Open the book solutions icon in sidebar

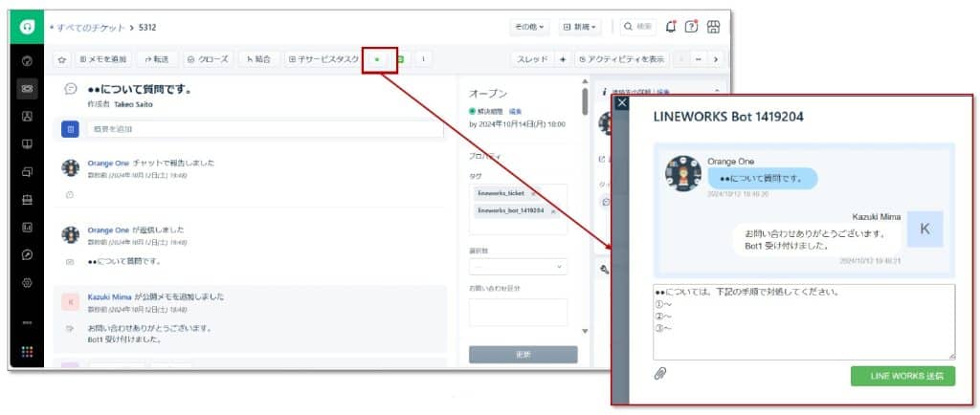(x=27, y=144)
